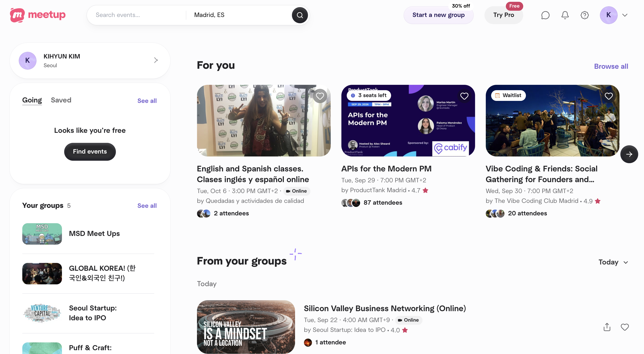This screenshot has height=354, width=644.
Task: Click the Find events button
Action: pyautogui.click(x=90, y=152)
